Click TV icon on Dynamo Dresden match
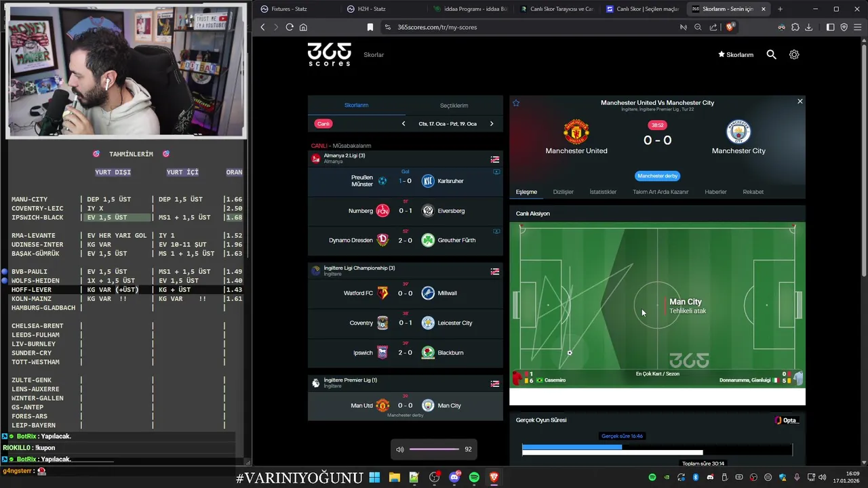 pyautogui.click(x=496, y=231)
